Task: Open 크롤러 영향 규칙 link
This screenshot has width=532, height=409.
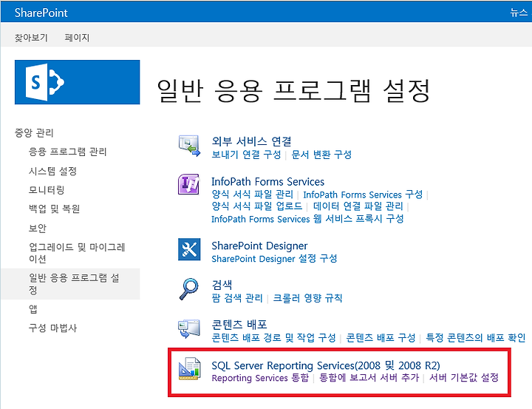Action: pyautogui.click(x=307, y=298)
